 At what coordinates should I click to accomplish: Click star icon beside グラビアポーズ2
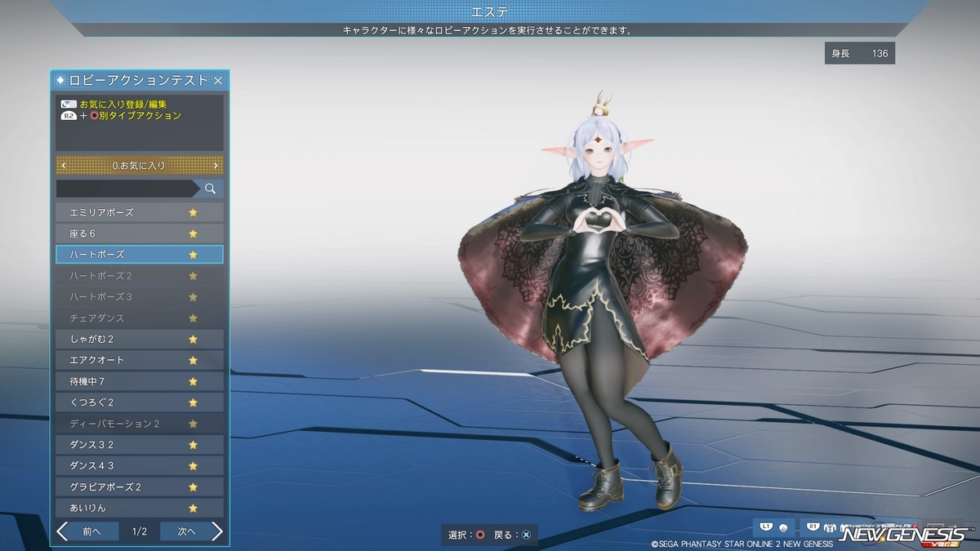(194, 487)
